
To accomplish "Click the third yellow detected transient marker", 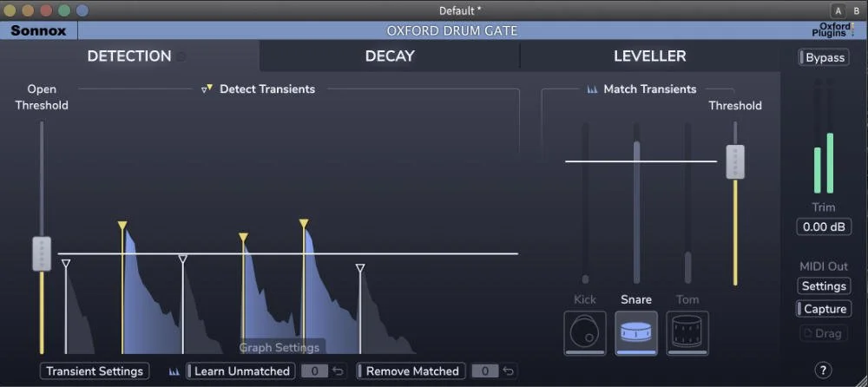I will pos(303,224).
